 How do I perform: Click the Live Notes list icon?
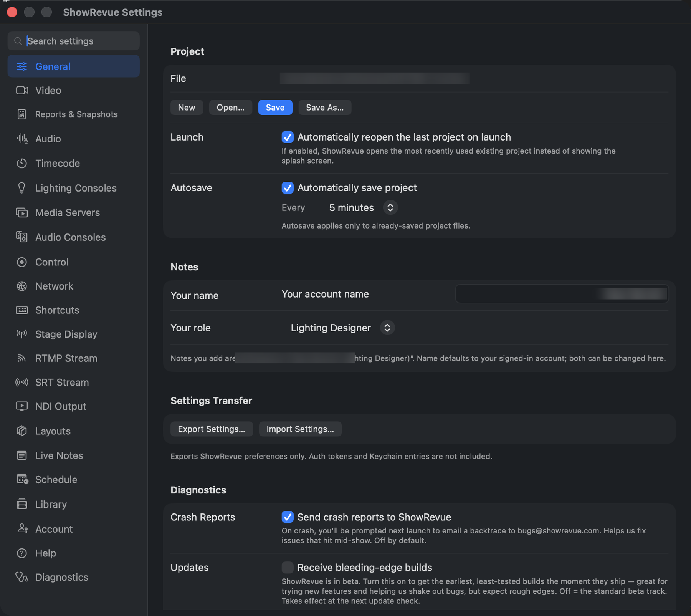tap(22, 455)
